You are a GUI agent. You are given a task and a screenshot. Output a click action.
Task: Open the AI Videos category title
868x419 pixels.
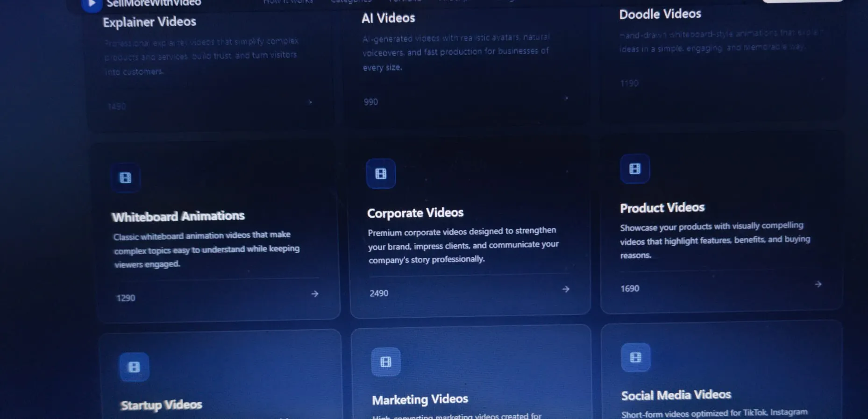(x=388, y=18)
